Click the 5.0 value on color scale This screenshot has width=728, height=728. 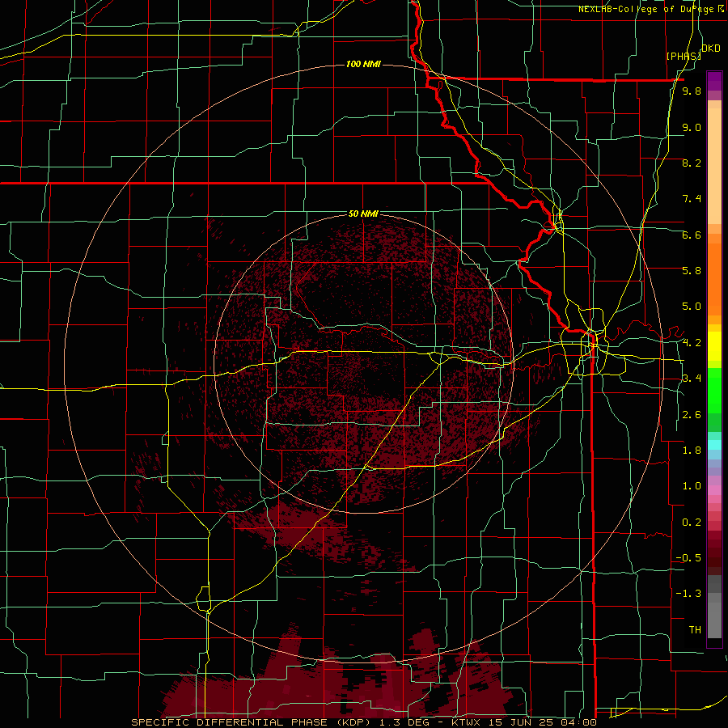click(692, 307)
